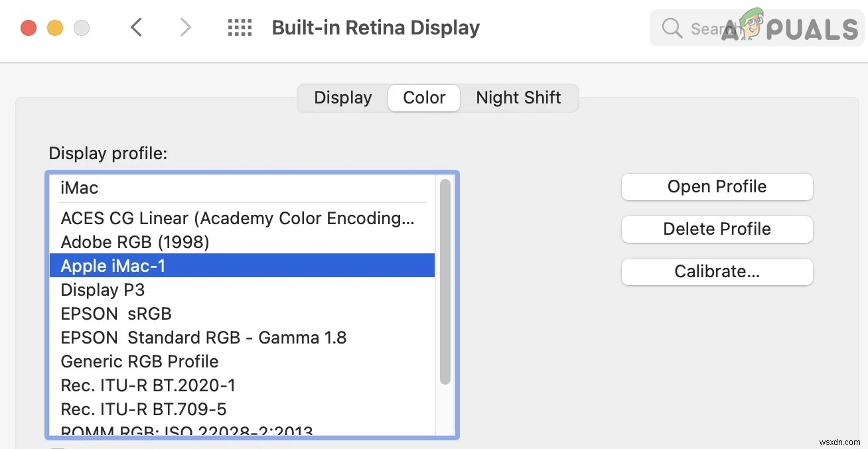Screen dimensions: 868x449
Task: Start calibration with the Calibrate button
Action: coord(717,271)
